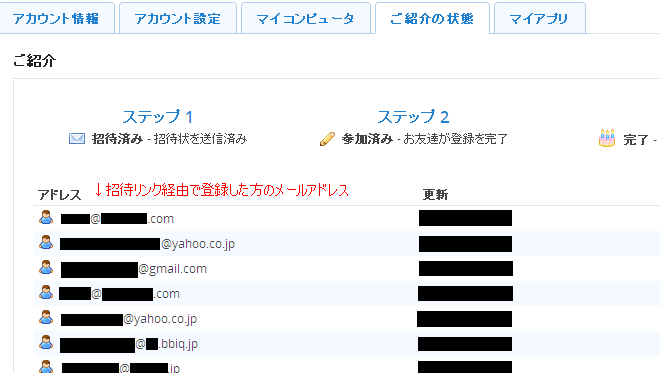660x373 pixels.
Task: Click user icon in .bbiq.jp row
Action: (46, 342)
